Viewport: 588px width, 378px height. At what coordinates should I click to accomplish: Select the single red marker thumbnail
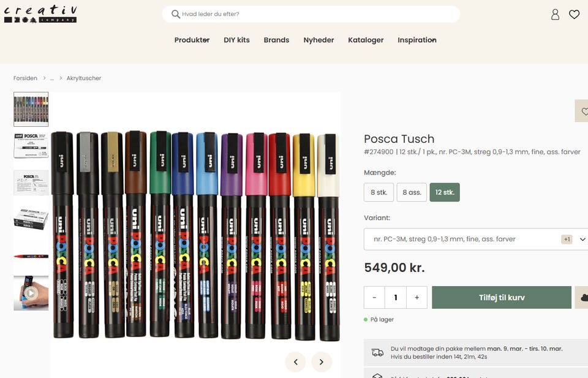point(31,256)
